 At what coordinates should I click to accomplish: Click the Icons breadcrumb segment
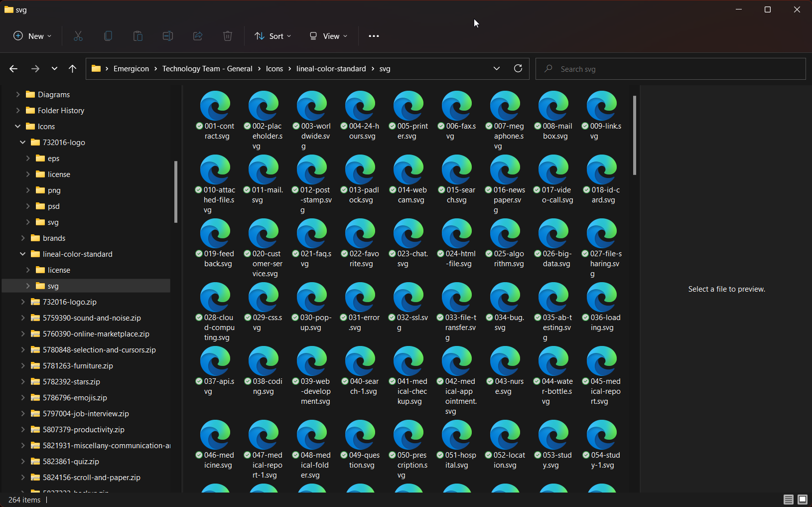tap(274, 69)
